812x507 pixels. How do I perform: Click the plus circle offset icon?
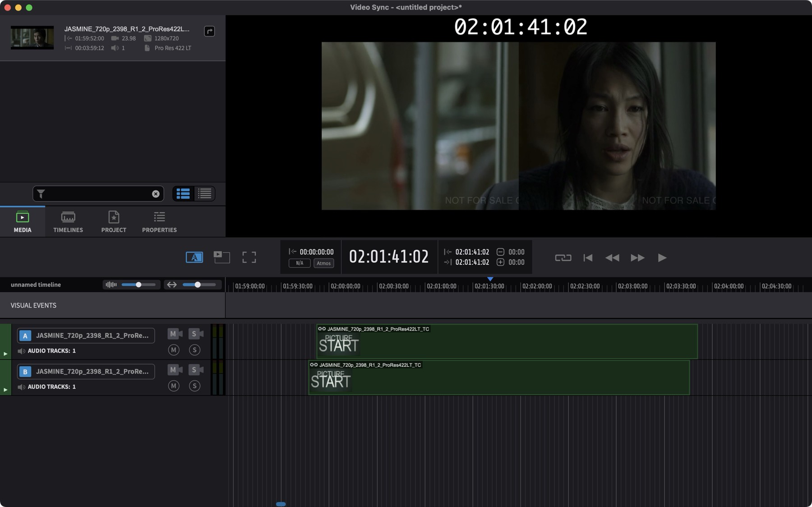(x=500, y=263)
